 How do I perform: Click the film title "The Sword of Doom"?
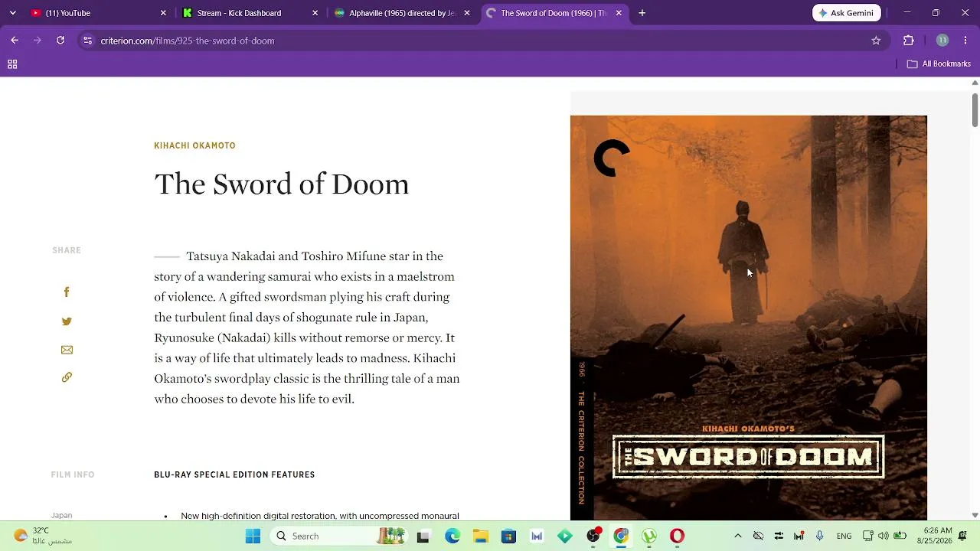click(x=282, y=184)
